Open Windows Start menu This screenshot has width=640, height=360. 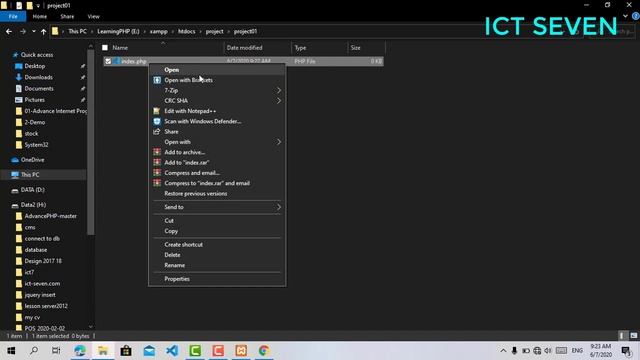(x=11, y=351)
